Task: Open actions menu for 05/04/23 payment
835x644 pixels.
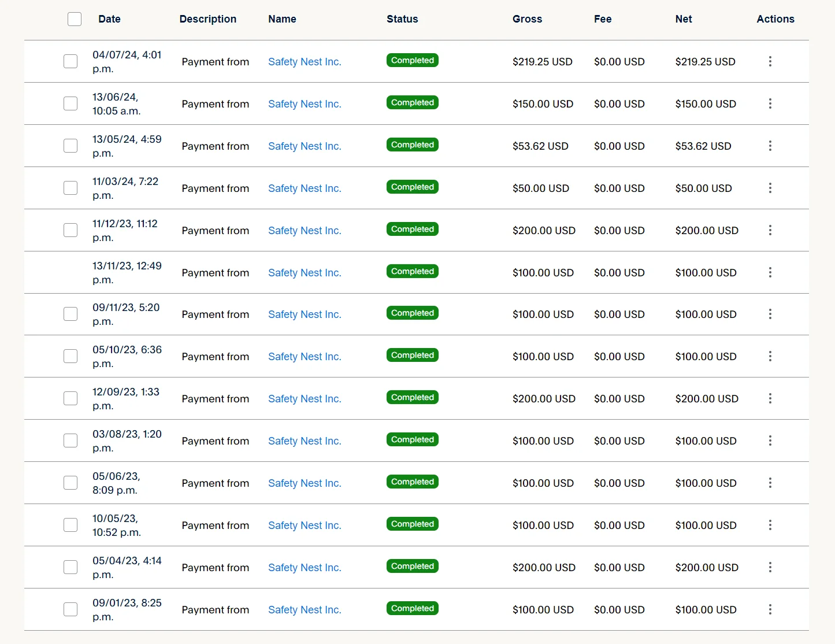Action: 770,567
